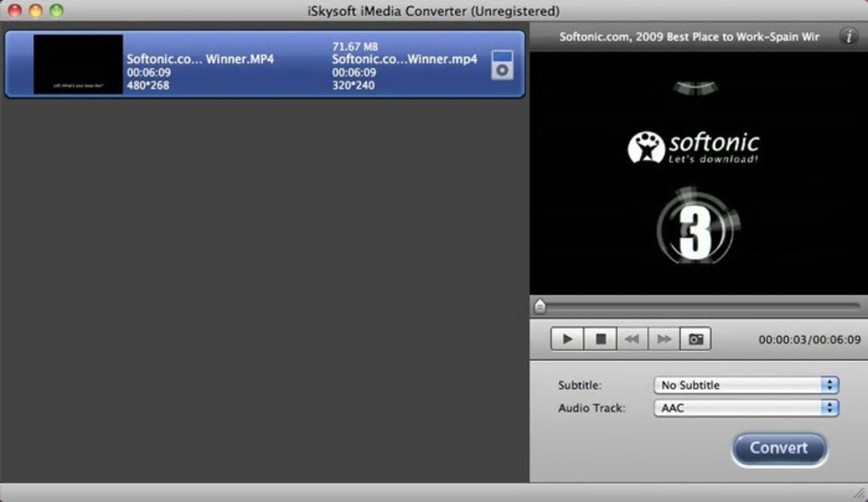Click the window resize grip in the corner
Viewport: 868px width, 502px height.
click(x=860, y=493)
